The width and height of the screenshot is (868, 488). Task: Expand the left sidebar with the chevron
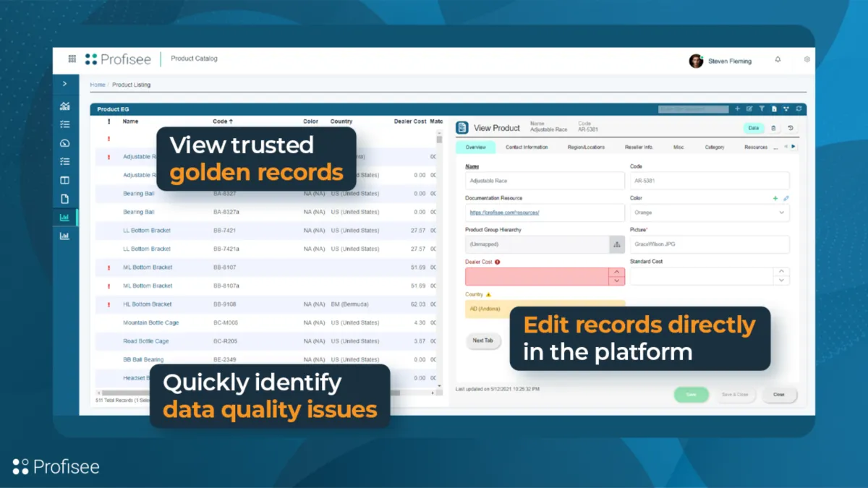coord(64,84)
